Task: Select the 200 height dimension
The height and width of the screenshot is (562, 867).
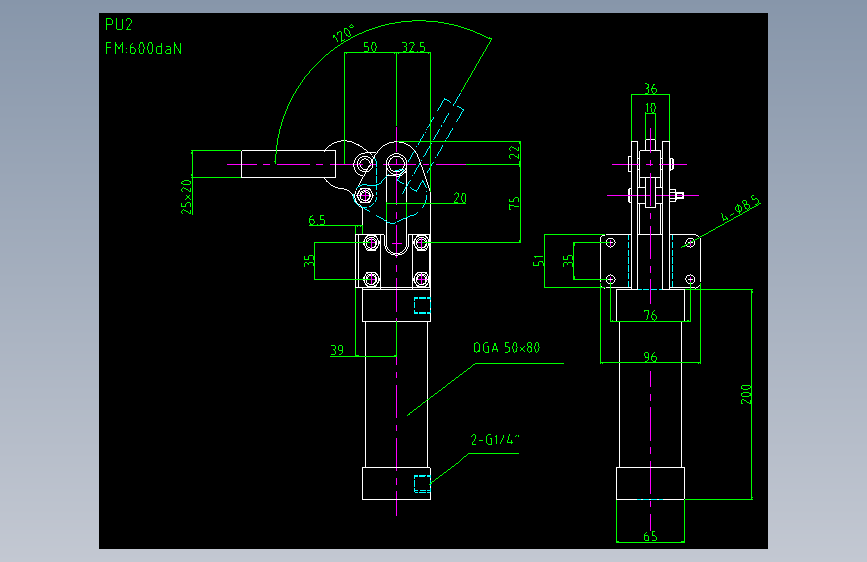Action: tap(746, 394)
